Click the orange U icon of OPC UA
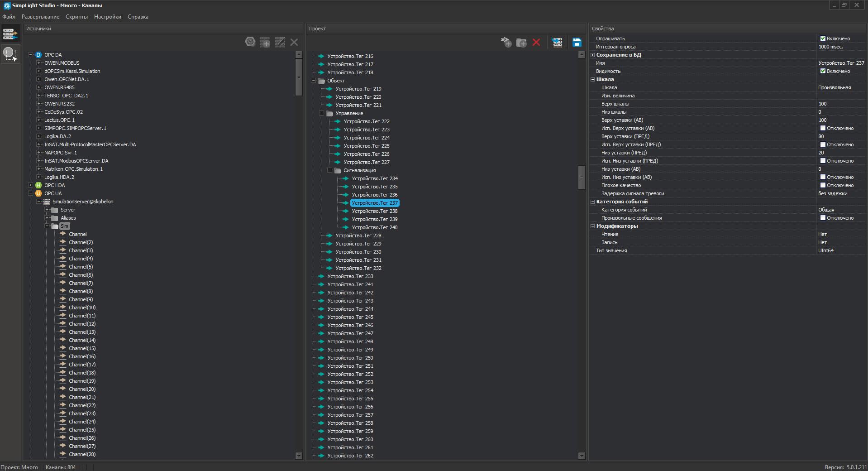Screen dimensions: 868x471 [38, 193]
